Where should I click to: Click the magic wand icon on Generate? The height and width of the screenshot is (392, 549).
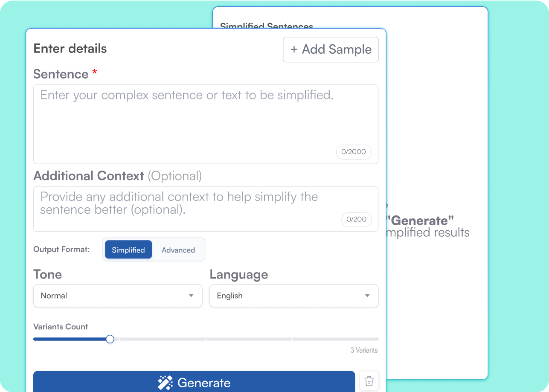tap(165, 383)
